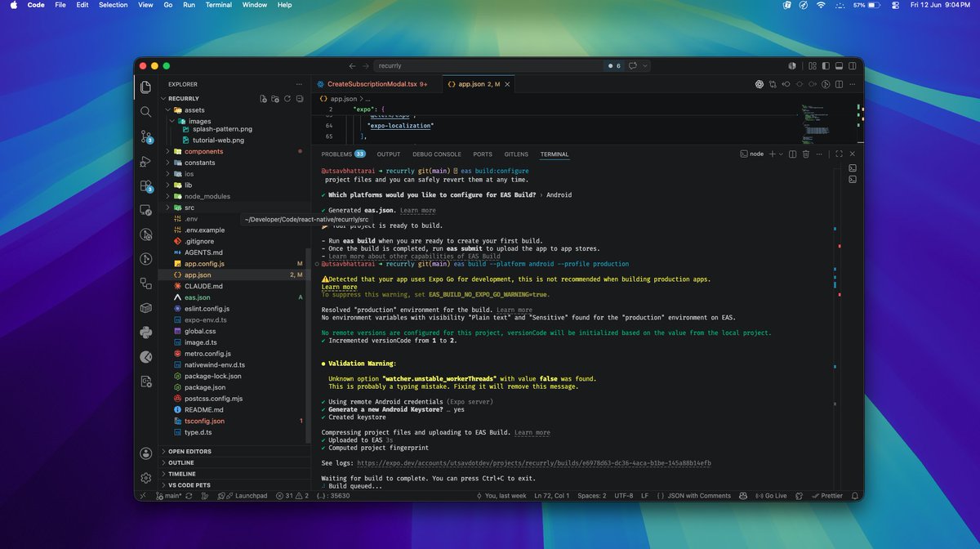Viewport: 980px width, 549px height.
Task: Open launch profile dropdown next to terminal plus
Action: coord(781,154)
